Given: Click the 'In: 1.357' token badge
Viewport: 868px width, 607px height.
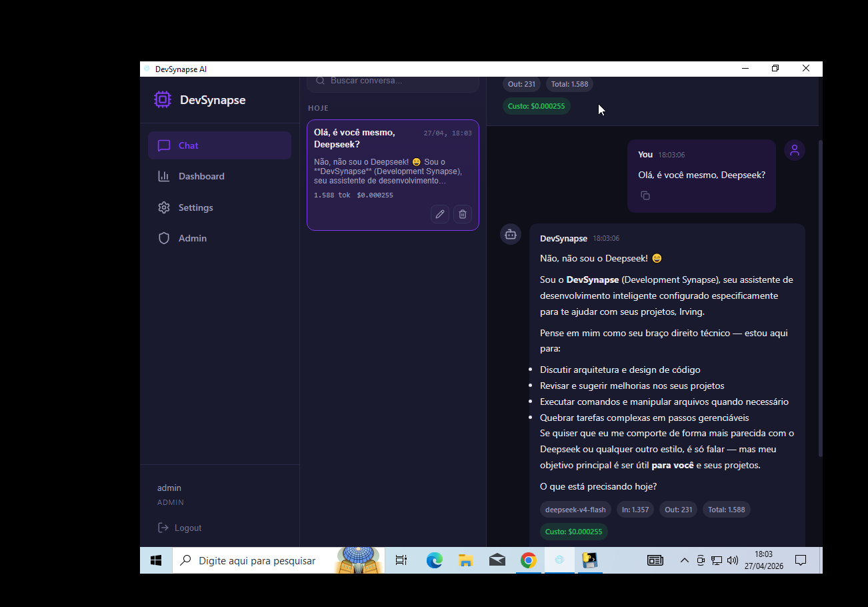Looking at the screenshot, I should tap(635, 510).
